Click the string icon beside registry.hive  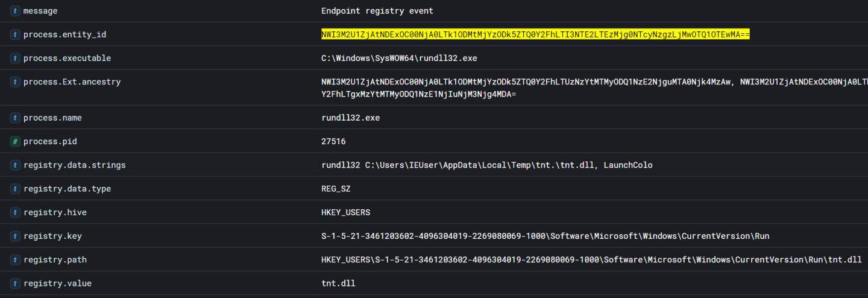[x=15, y=213]
